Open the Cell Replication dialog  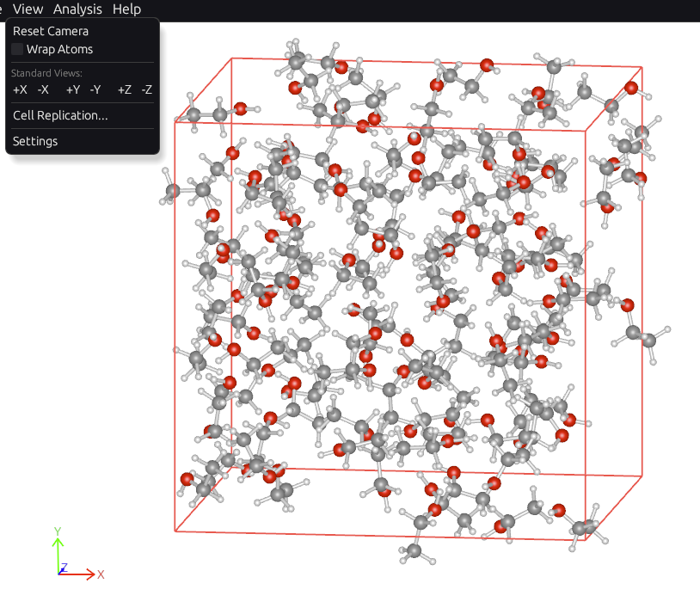60,115
